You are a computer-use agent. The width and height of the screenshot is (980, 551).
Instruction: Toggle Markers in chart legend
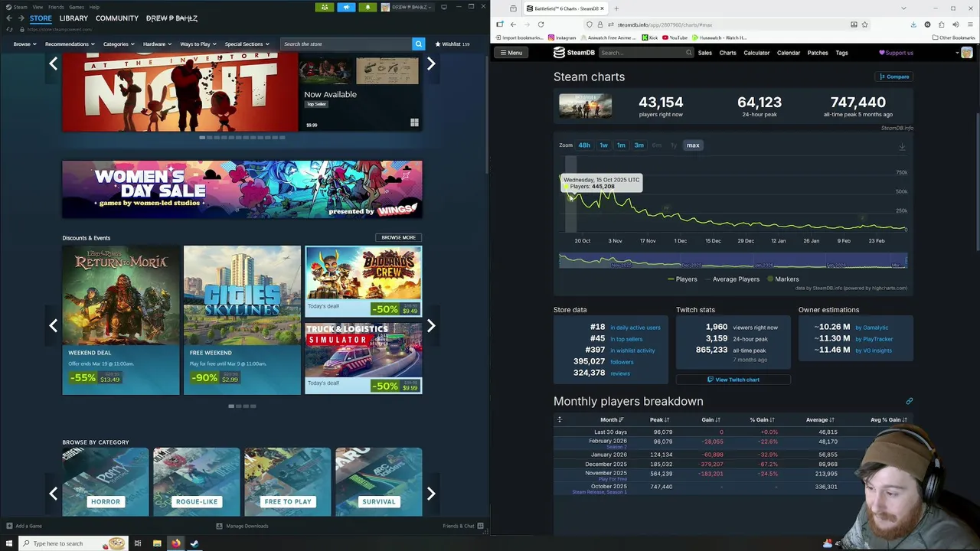coord(782,279)
